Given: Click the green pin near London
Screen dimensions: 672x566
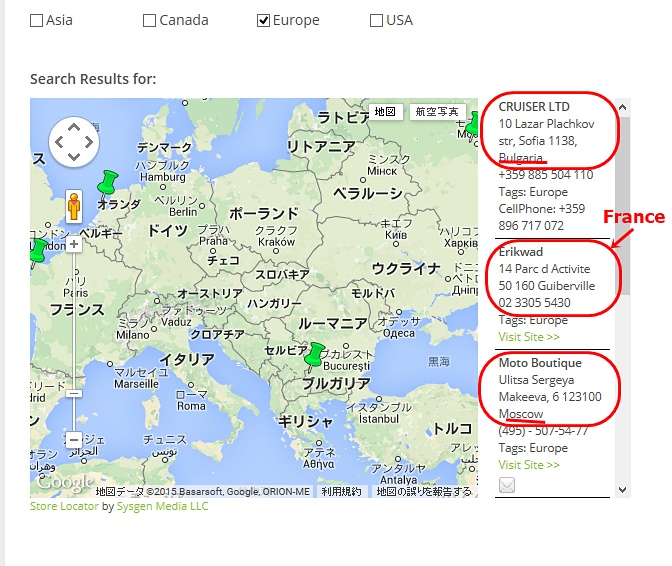Looking at the screenshot, I should coord(37,249).
